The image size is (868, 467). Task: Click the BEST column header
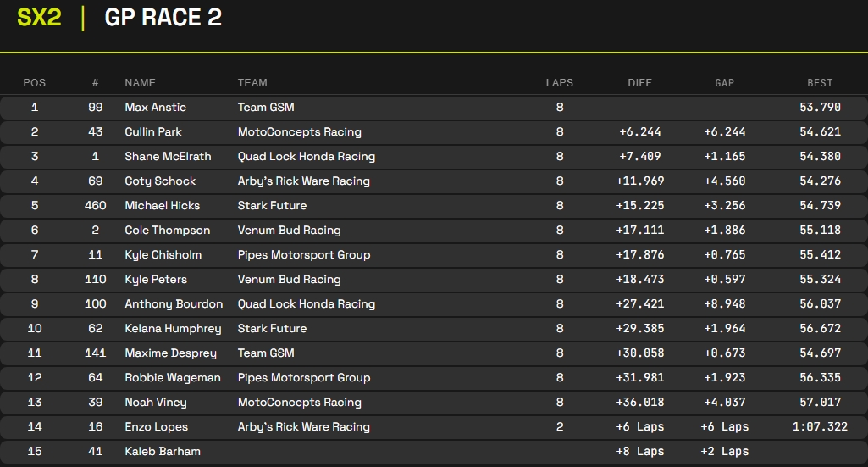pyautogui.click(x=820, y=83)
